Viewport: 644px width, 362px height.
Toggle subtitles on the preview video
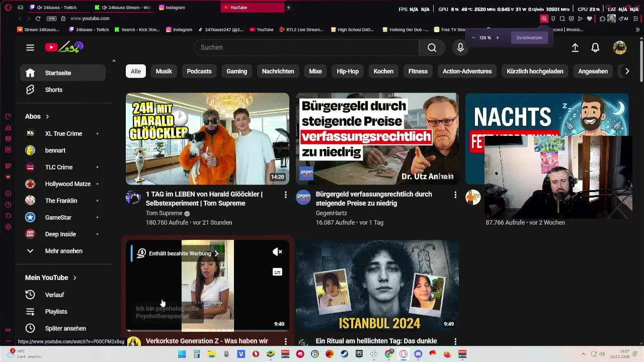click(x=277, y=272)
